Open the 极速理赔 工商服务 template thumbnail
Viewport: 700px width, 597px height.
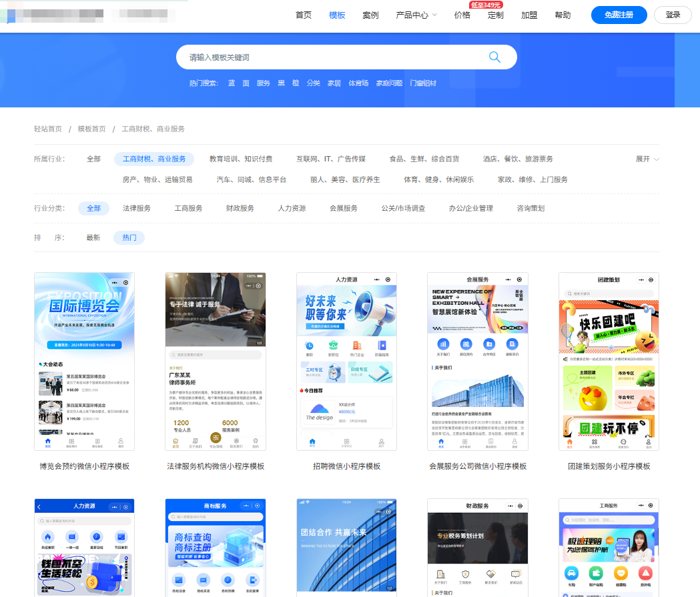coord(609,548)
